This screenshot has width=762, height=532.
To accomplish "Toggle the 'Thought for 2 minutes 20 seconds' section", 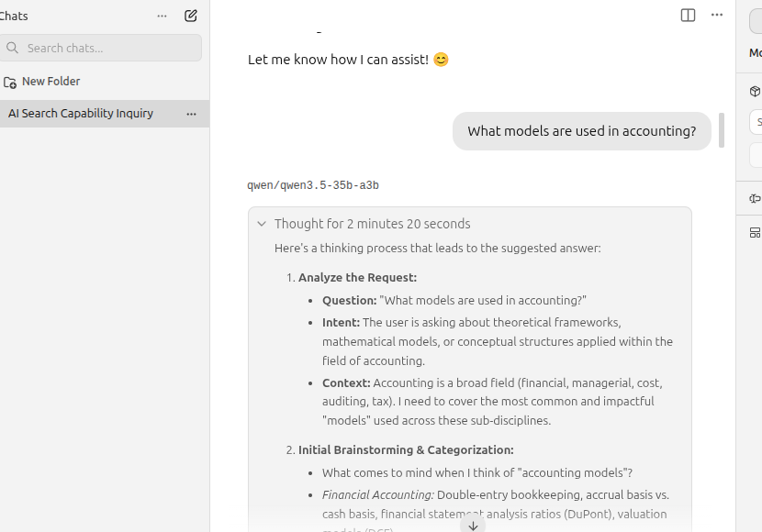I will point(372,224).
